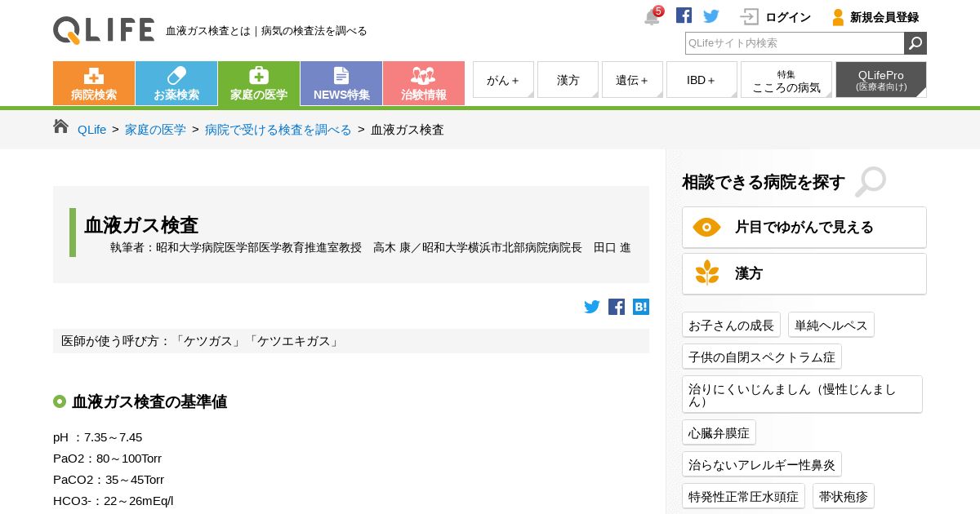Viewport: 980px width, 514px height.
Task: Open the お薬検索 tab
Action: point(176,83)
